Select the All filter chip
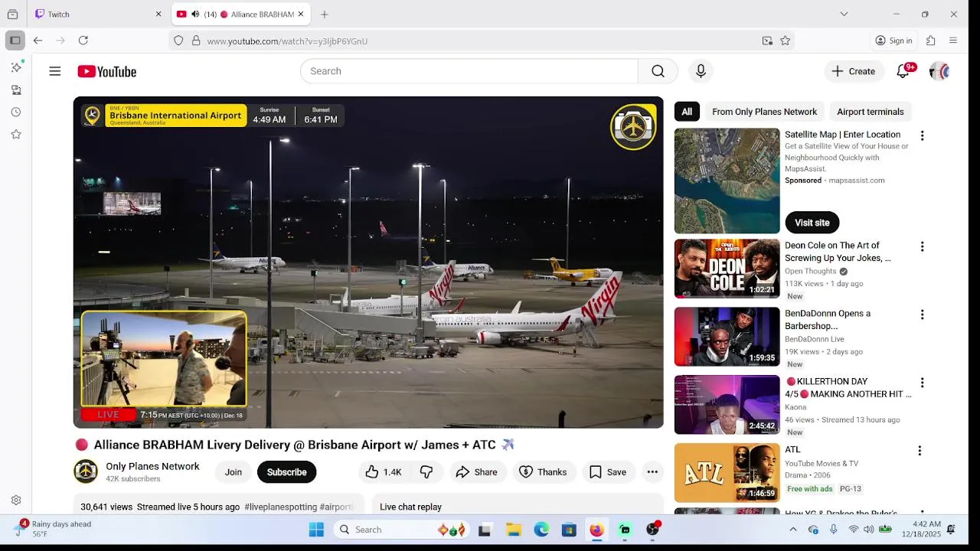 coord(687,112)
